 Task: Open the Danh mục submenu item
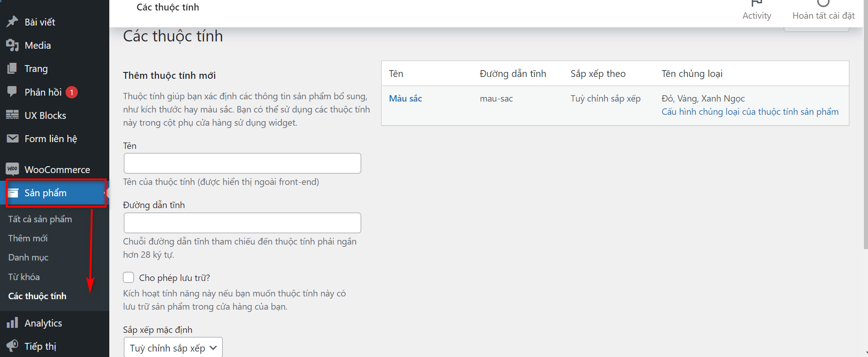click(28, 257)
